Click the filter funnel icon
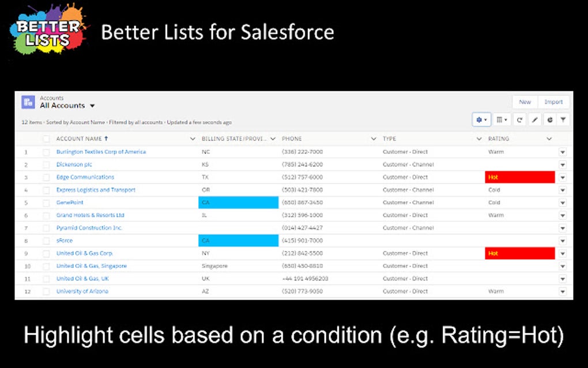 563,119
